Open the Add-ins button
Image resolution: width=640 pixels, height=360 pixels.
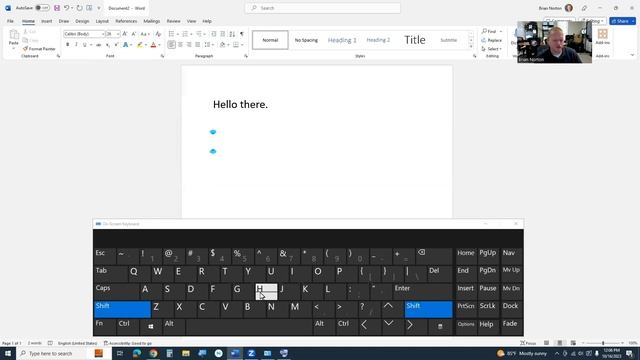[602, 37]
